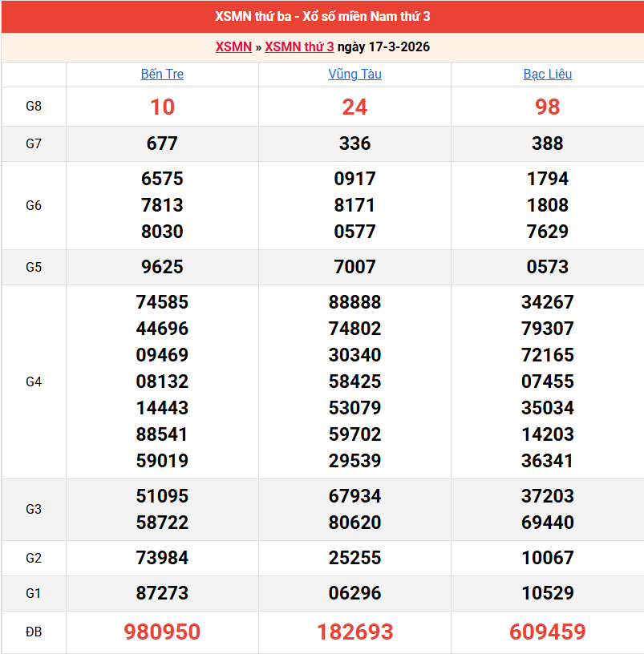Click the G4 row label
The image size is (644, 654).
(34, 381)
